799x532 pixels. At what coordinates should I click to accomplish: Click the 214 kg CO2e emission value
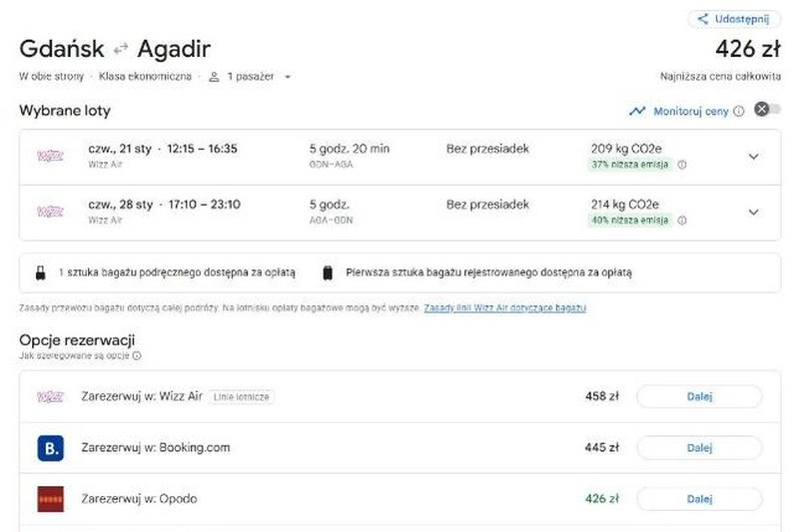click(x=625, y=205)
